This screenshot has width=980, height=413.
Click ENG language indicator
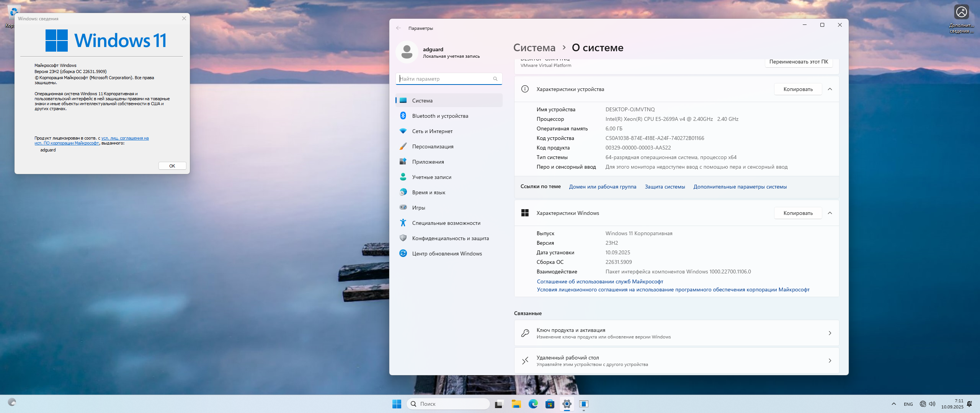[x=908, y=404]
